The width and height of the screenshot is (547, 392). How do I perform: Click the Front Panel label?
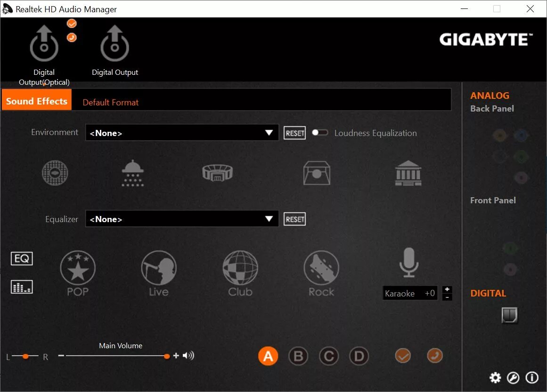click(x=492, y=200)
